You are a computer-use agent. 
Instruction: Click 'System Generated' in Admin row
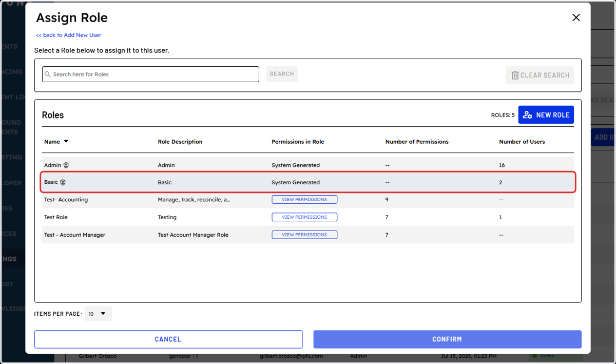[x=296, y=165]
